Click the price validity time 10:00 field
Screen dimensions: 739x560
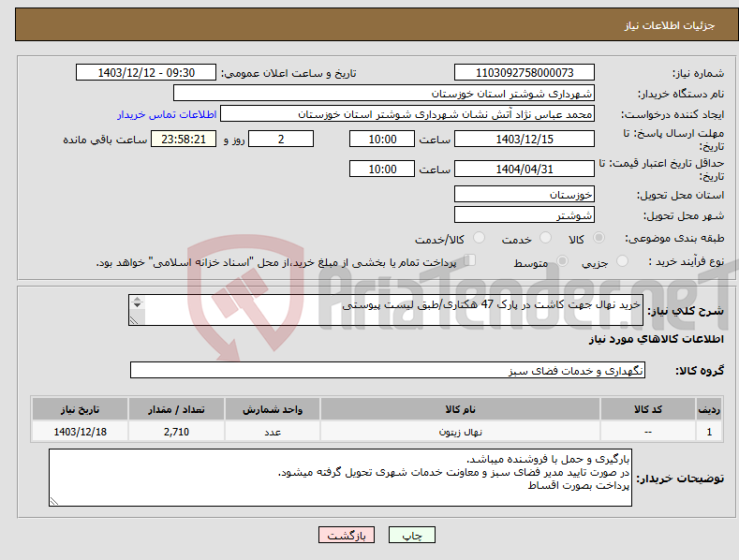point(382,169)
